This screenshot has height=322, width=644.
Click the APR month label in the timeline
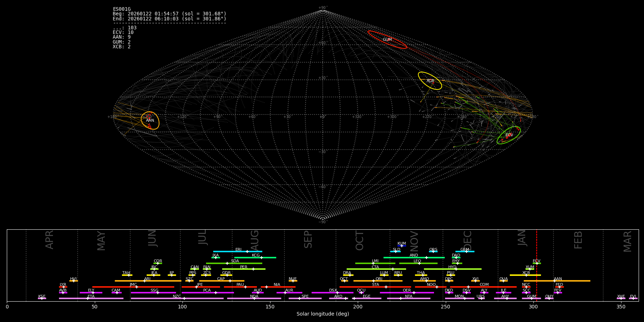click(x=49, y=240)
